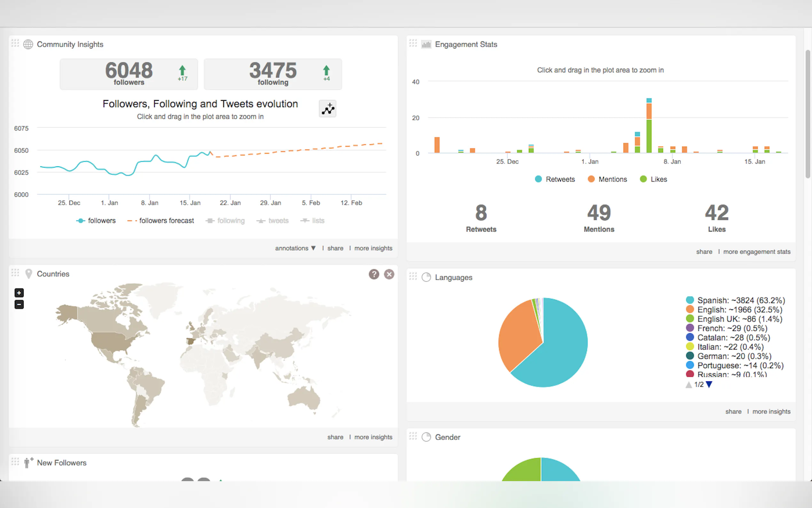The width and height of the screenshot is (812, 508).
Task: Toggle the following series in legend
Action: 225,221
